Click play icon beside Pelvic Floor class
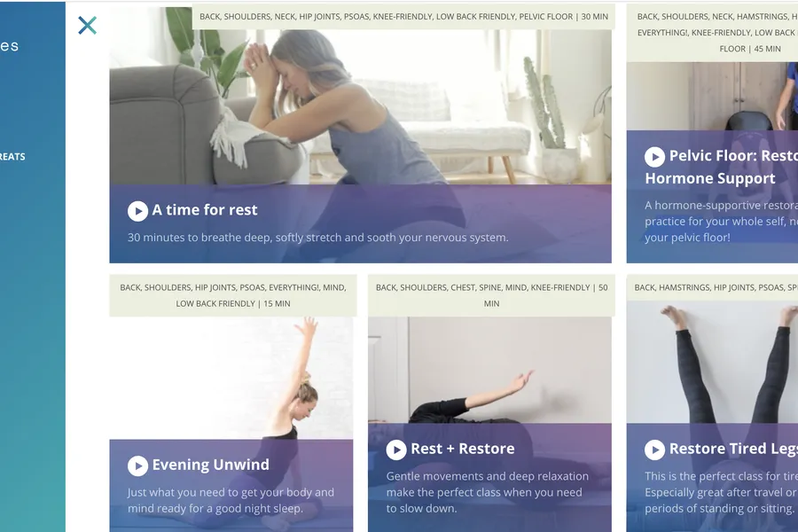 (654, 157)
